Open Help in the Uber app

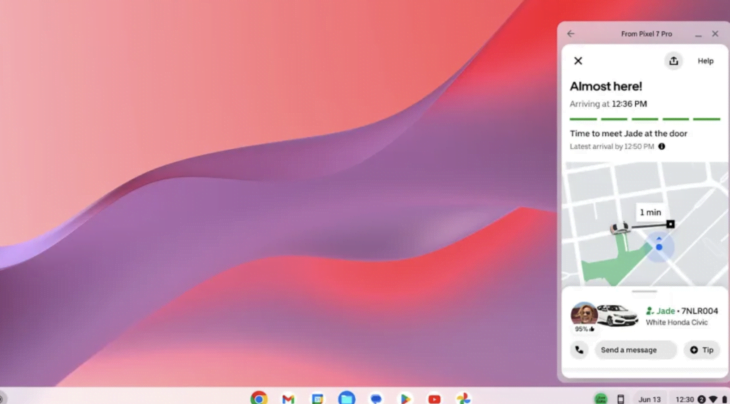(705, 61)
